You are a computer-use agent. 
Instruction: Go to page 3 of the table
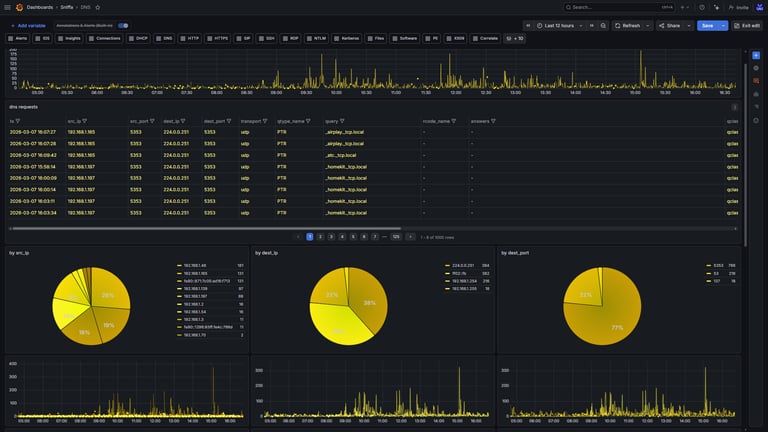(331, 237)
